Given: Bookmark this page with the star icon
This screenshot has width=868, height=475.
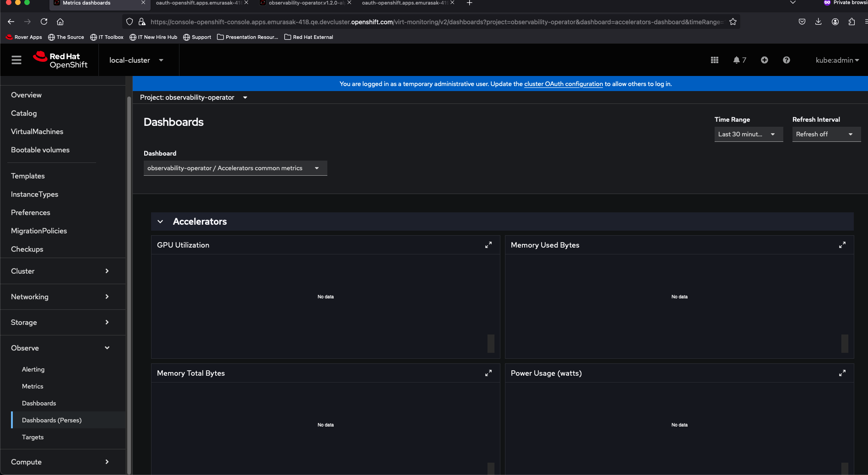Looking at the screenshot, I should tap(732, 22).
